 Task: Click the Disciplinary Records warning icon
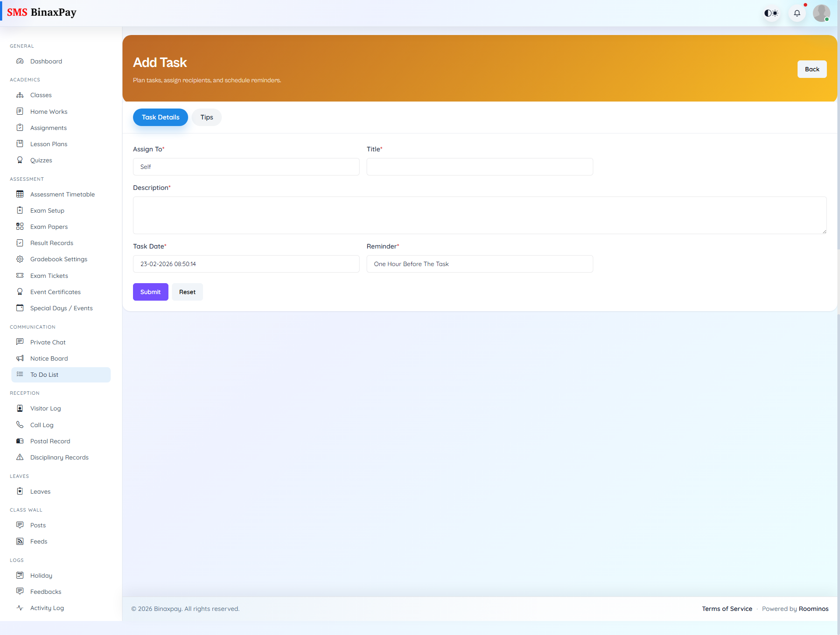[x=20, y=457]
